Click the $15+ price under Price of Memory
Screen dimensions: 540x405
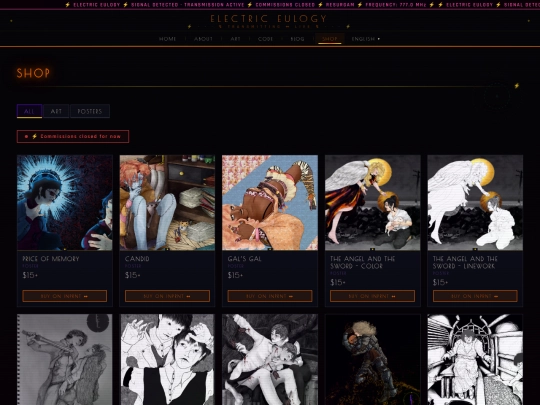click(30, 275)
